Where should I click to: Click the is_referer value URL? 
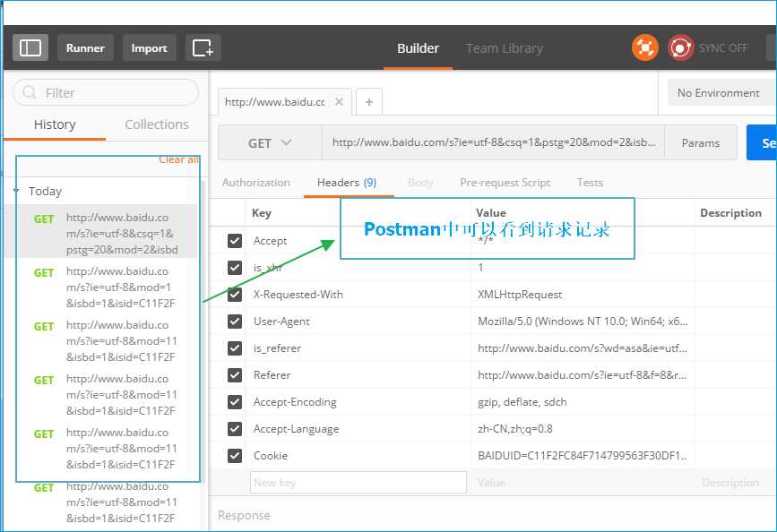pyautogui.click(x=583, y=348)
